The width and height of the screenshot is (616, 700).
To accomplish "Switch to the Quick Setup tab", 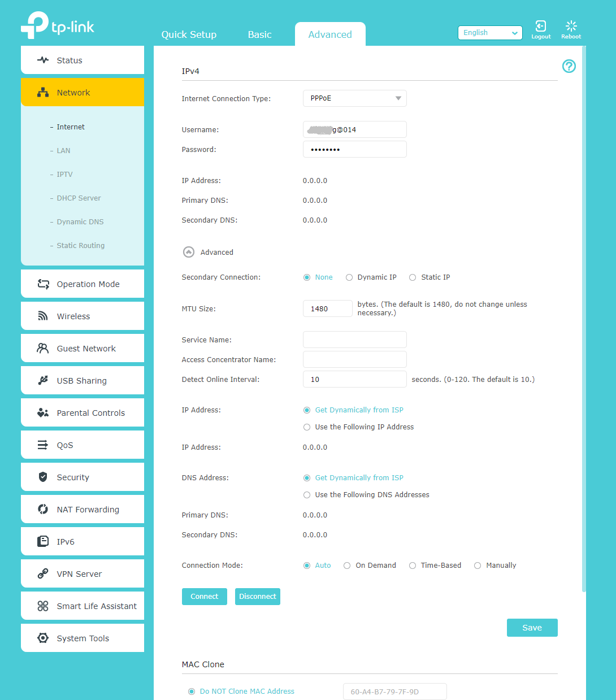I will 189,34.
